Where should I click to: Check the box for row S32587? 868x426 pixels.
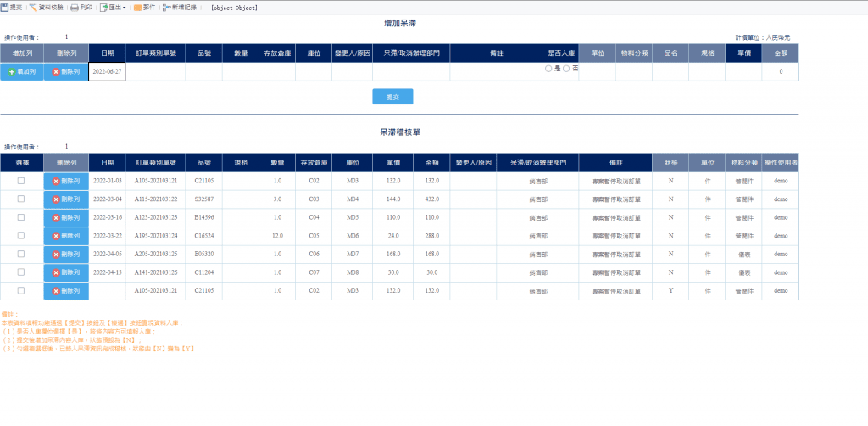pos(21,199)
